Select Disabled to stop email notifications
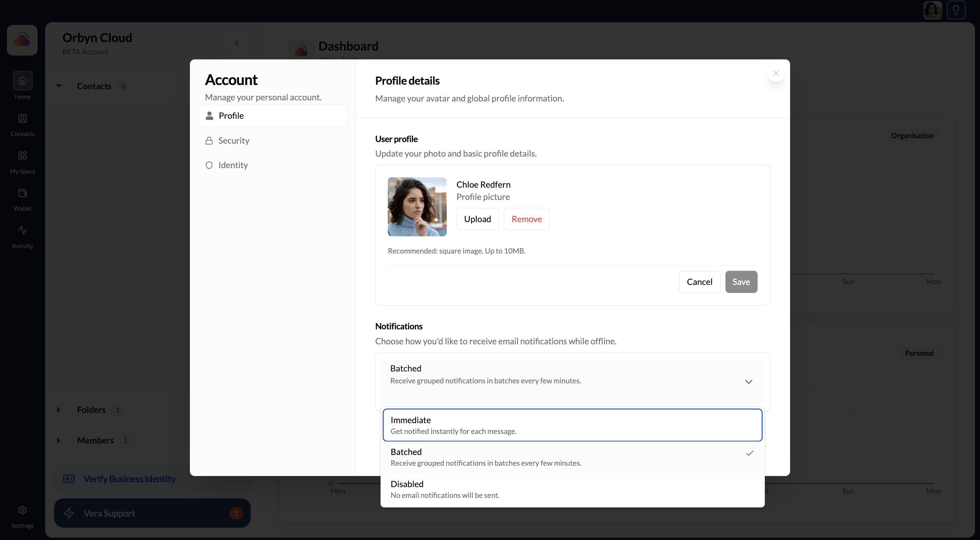980x540 pixels. pos(572,489)
